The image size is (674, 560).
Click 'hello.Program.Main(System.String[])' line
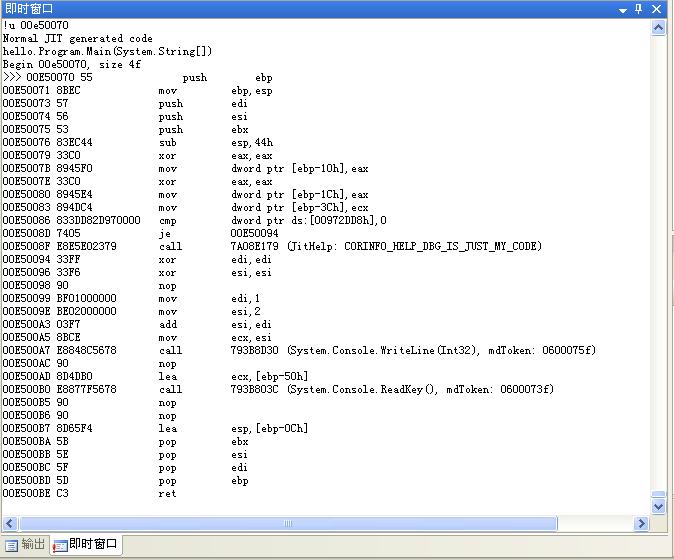click(107, 52)
